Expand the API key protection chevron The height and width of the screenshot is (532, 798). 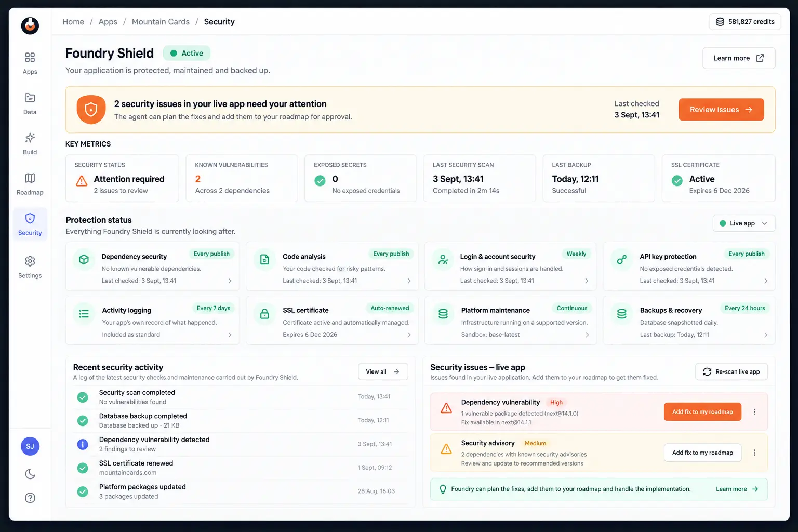point(766,281)
